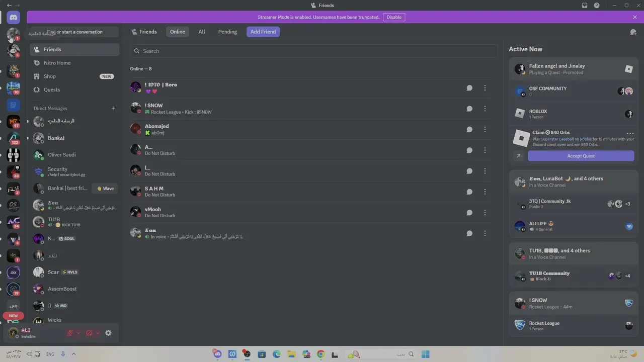Open the Help question mark icon
Image resolution: width=644 pixels, height=362 pixels.
pos(597,6)
